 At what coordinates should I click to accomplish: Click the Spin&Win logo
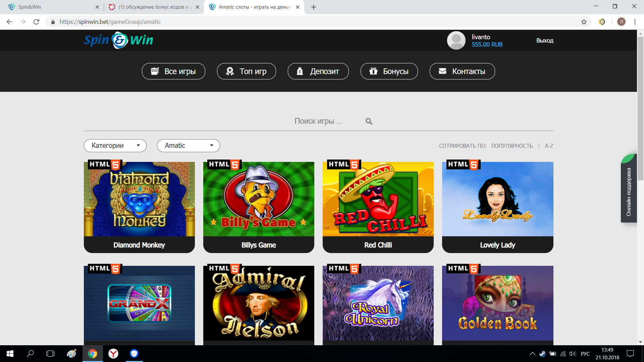[x=118, y=40]
